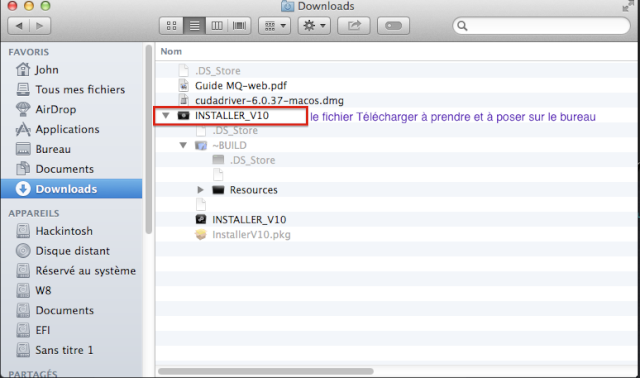
Task: Click the ~BUILD folder icon
Action: tap(201, 145)
